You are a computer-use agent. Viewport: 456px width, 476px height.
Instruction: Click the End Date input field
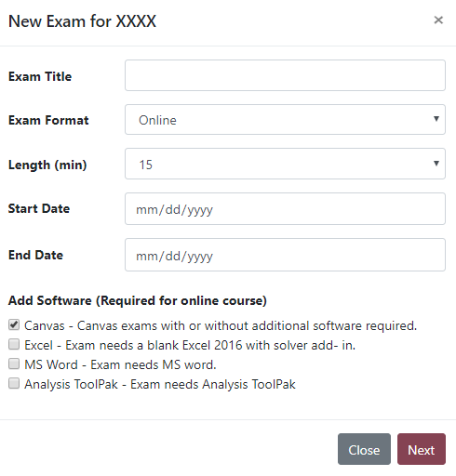285,255
